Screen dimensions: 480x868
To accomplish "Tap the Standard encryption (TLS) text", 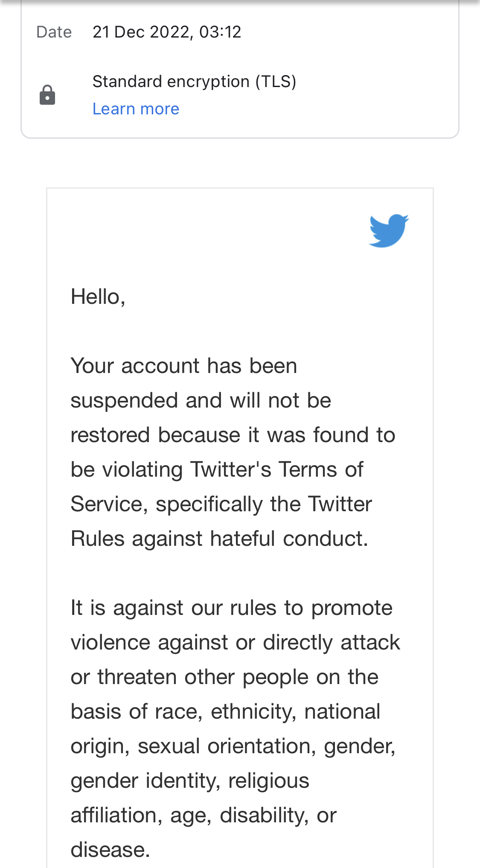I will 194,82.
